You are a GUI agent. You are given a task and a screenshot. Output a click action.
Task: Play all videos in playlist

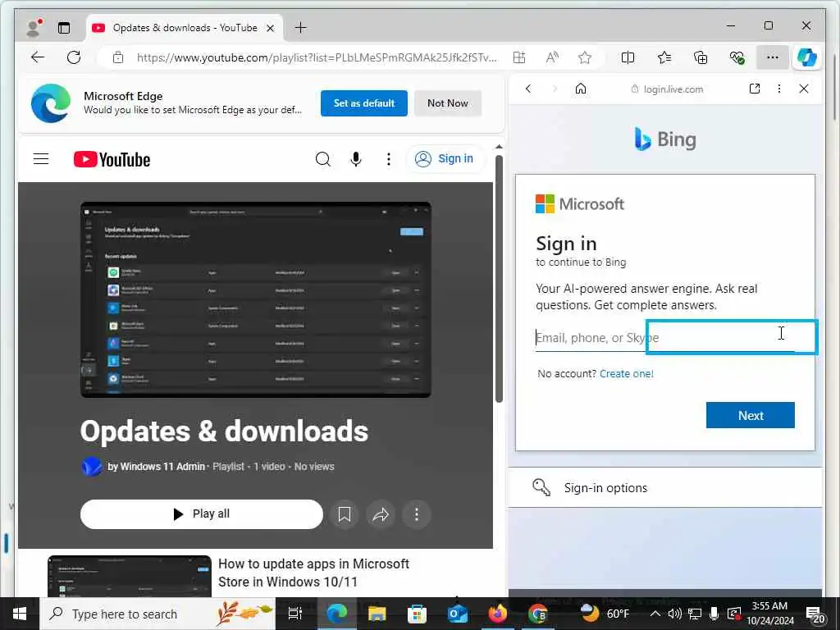coord(202,514)
